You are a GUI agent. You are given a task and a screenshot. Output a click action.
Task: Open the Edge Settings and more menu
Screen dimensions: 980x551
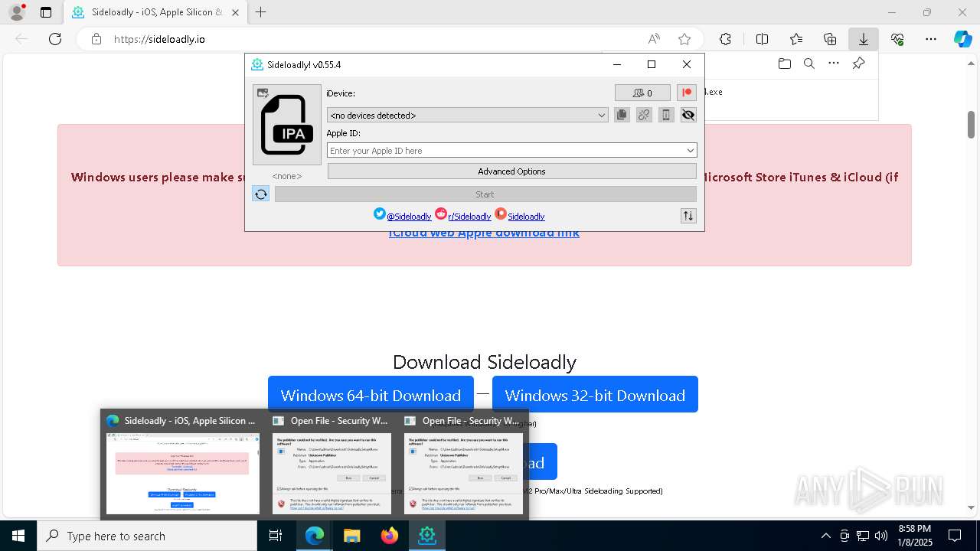click(x=931, y=39)
